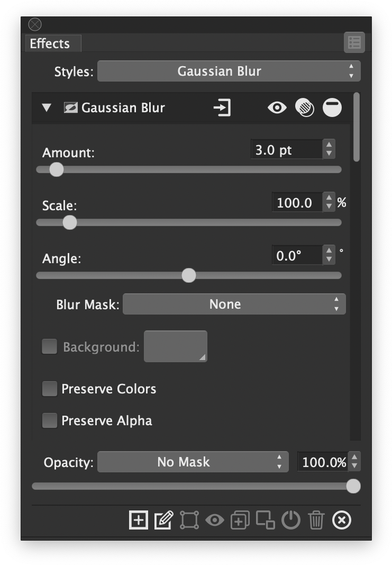
Task: Click the Angle slider handle
Action: [188, 275]
